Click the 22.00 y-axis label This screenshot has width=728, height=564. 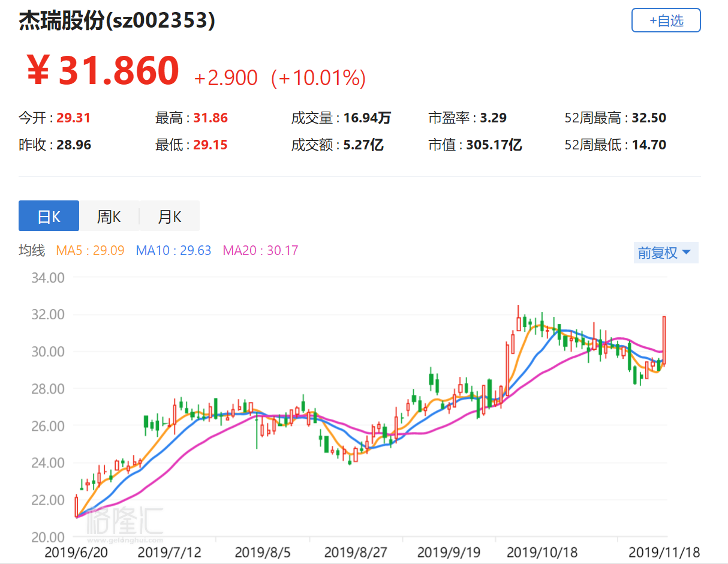(x=48, y=500)
